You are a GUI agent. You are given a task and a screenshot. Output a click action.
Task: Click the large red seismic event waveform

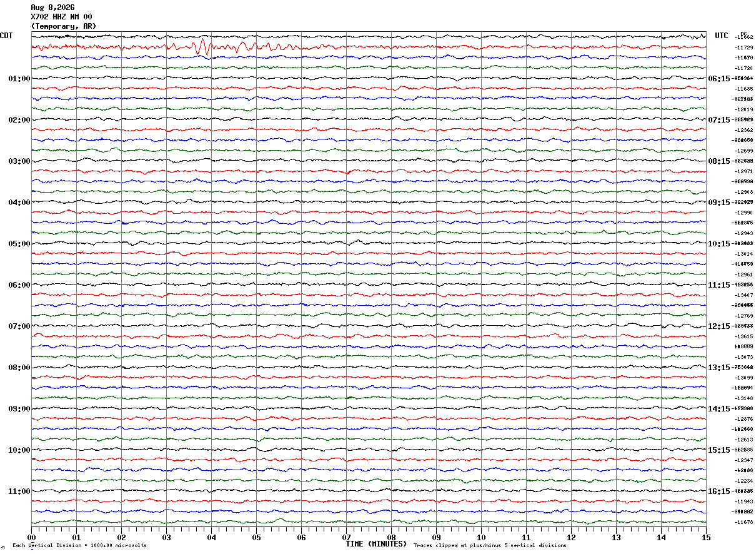click(x=237, y=47)
